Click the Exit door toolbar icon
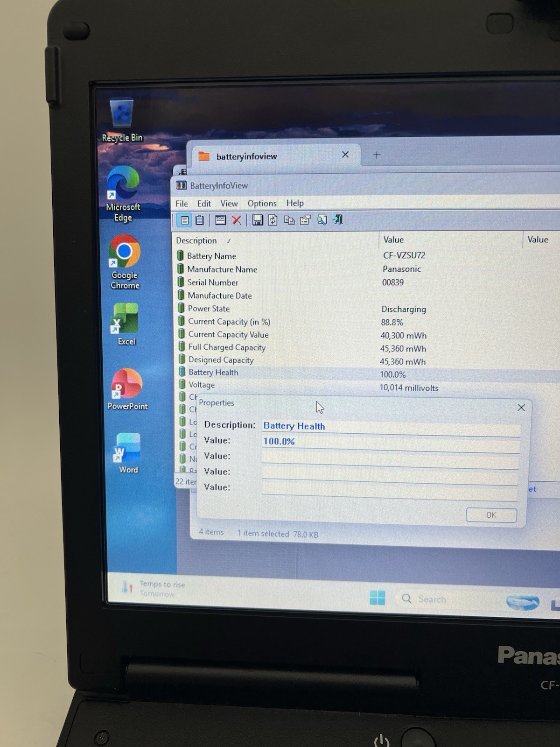 pos(338,219)
